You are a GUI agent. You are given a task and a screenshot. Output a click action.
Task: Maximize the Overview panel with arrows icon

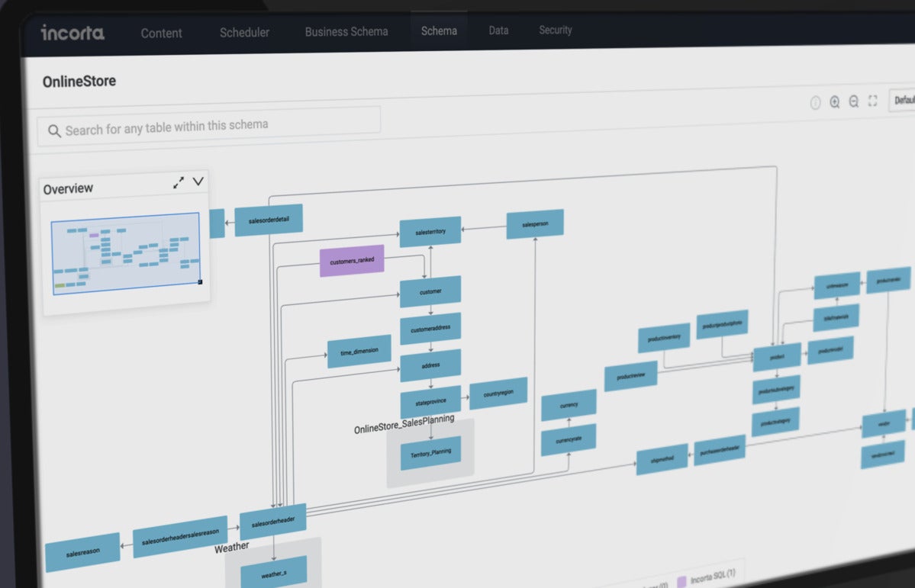pos(179,182)
